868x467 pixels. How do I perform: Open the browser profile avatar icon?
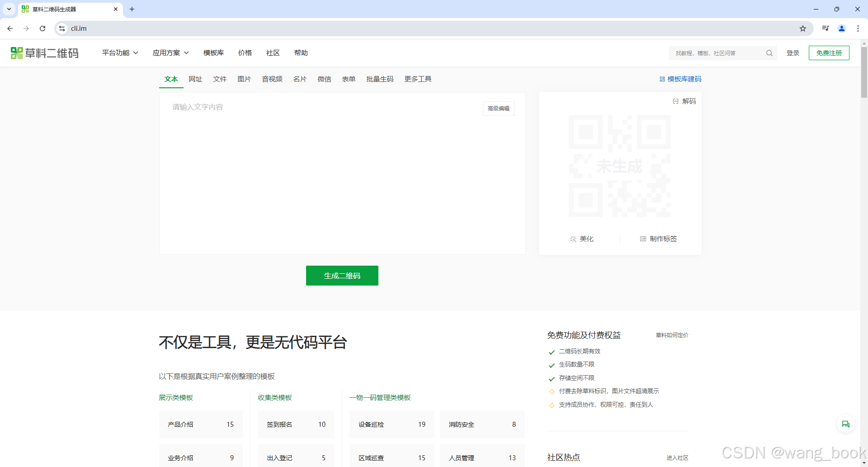(842, 29)
